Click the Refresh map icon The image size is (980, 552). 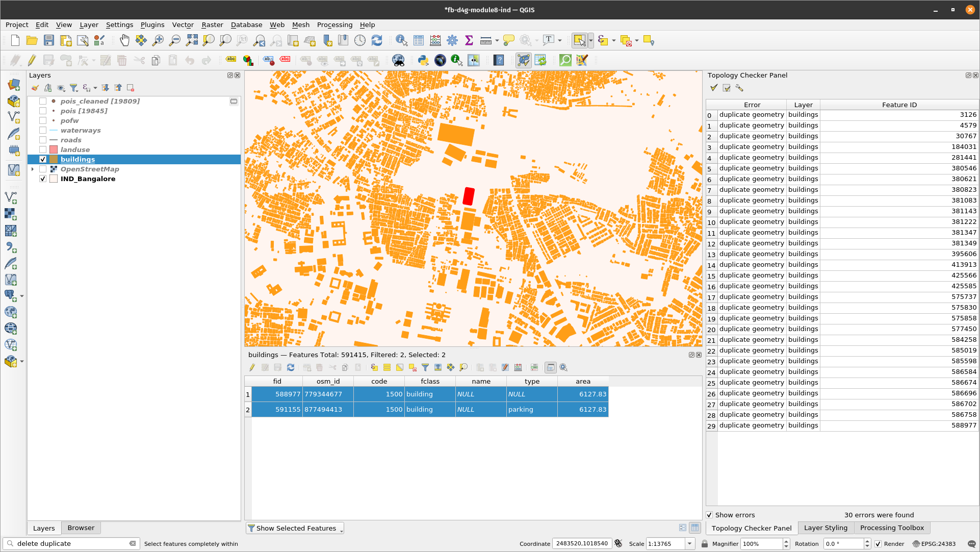pos(377,41)
